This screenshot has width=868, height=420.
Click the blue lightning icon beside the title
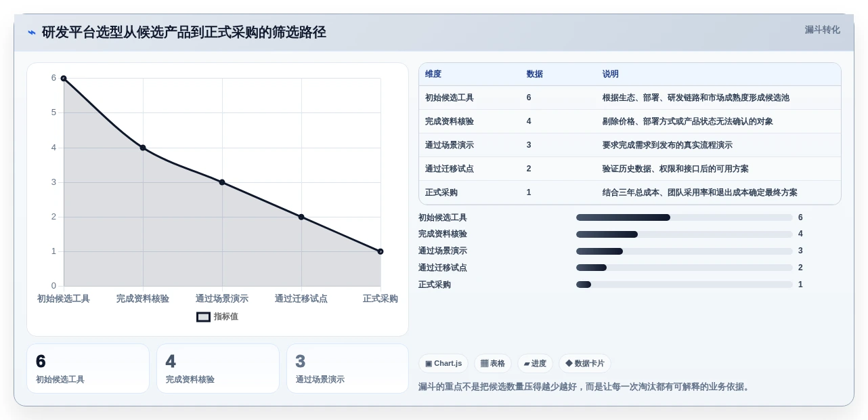coord(32,32)
